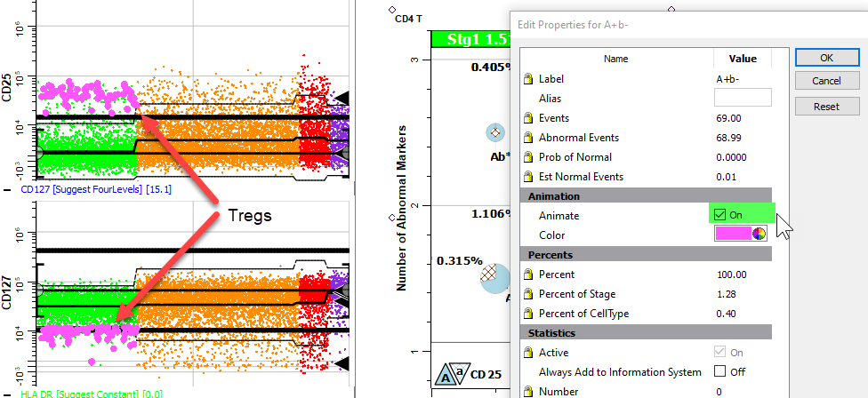Click the lock icon beside Events
The width and height of the screenshot is (868, 398).
(x=528, y=118)
